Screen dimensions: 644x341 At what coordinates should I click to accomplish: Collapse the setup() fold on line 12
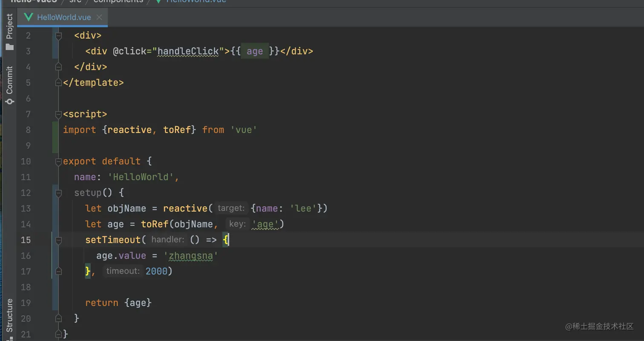pos(59,193)
